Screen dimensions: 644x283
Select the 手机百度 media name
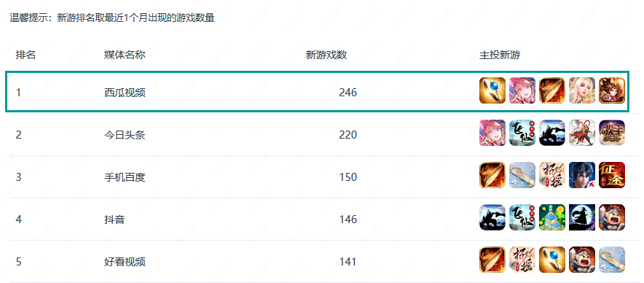tap(125, 177)
